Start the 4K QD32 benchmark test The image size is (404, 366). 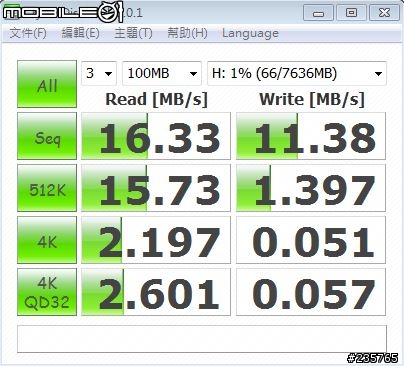[x=47, y=292]
